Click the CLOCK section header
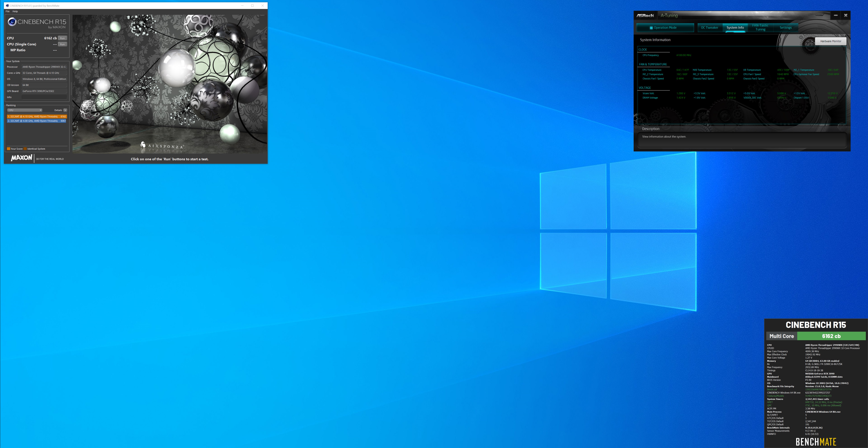The image size is (868, 448). pyautogui.click(x=643, y=49)
